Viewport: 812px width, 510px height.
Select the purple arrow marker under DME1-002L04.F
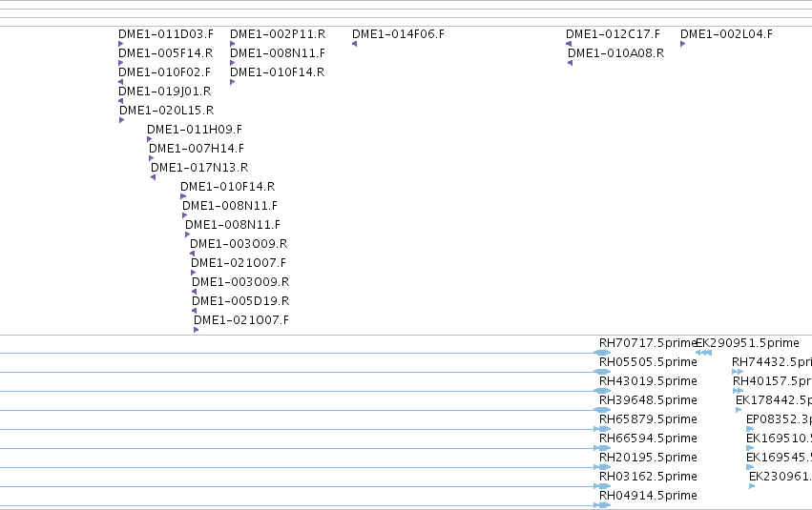[x=682, y=44]
